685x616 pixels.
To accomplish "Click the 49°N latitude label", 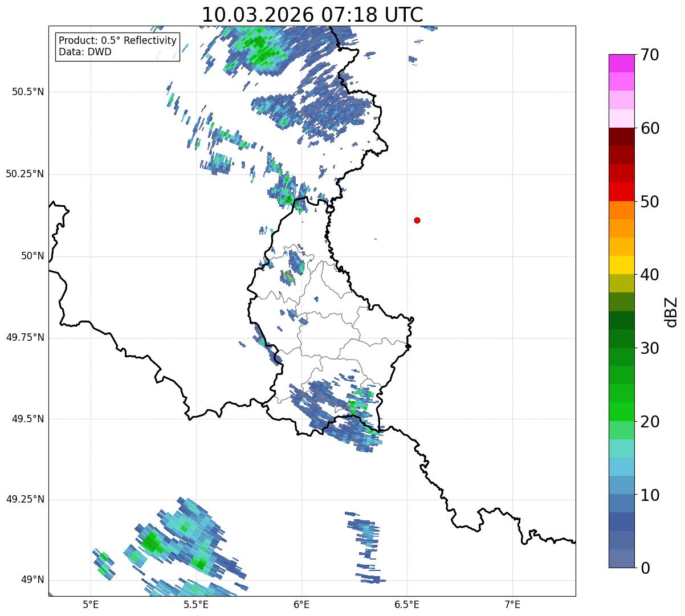I will click(x=32, y=580).
